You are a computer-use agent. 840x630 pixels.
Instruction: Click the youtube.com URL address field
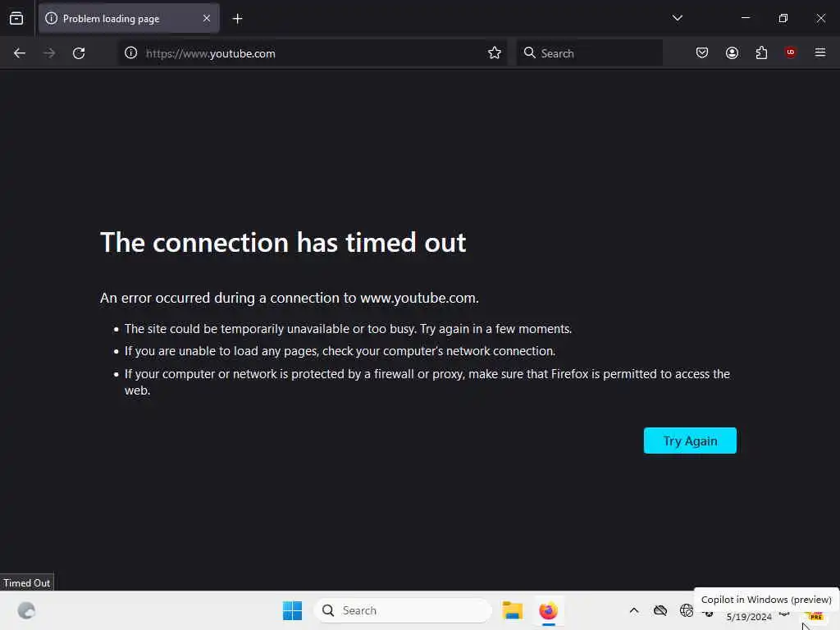tap(311, 53)
